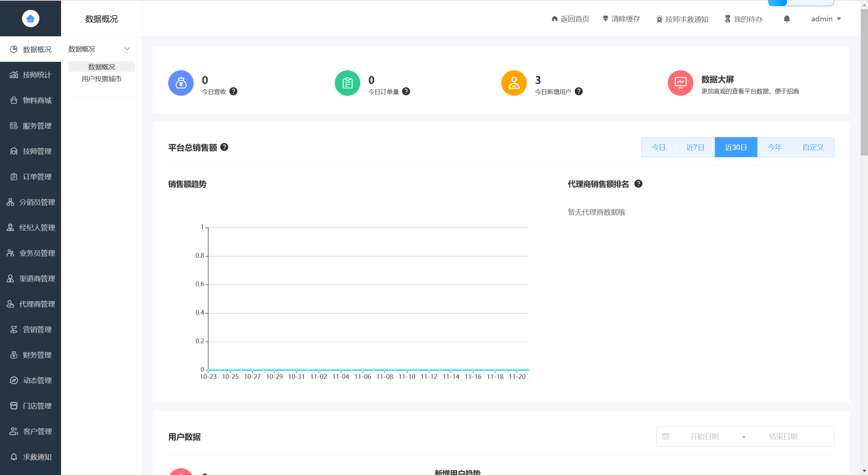
Task: Click help icon beside 今日订单量
Action: pyautogui.click(x=406, y=91)
